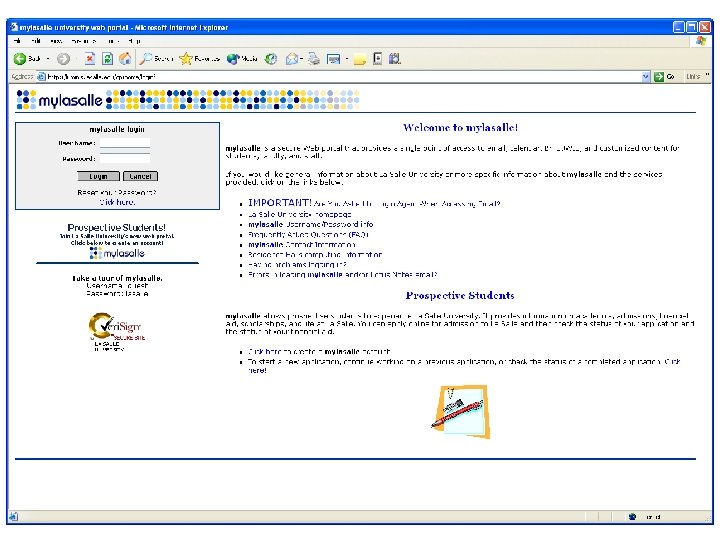This screenshot has height=540, width=720.
Task: Click the page status icon in status bar
Action: coord(13,517)
